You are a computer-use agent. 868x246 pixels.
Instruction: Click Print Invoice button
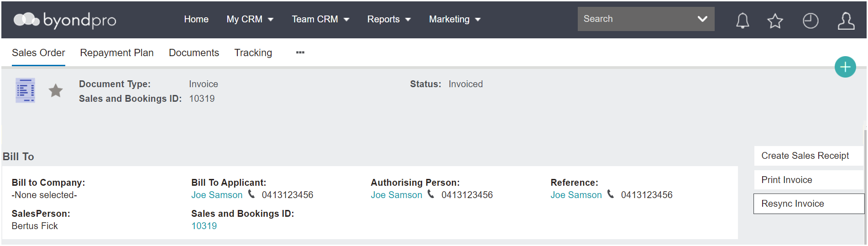808,180
